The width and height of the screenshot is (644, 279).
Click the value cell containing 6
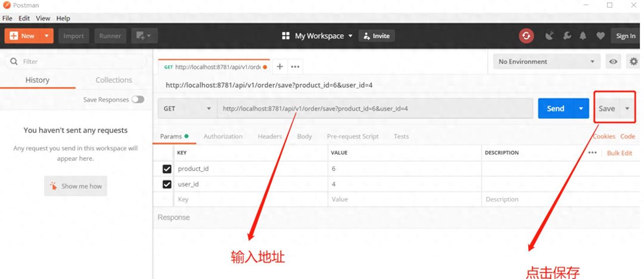point(405,169)
